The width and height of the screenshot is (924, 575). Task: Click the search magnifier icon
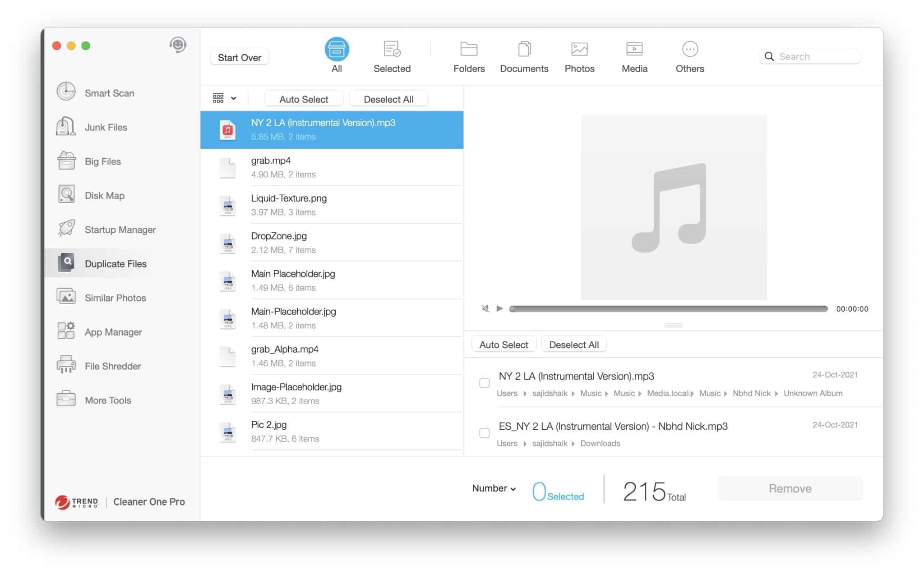[x=769, y=56]
